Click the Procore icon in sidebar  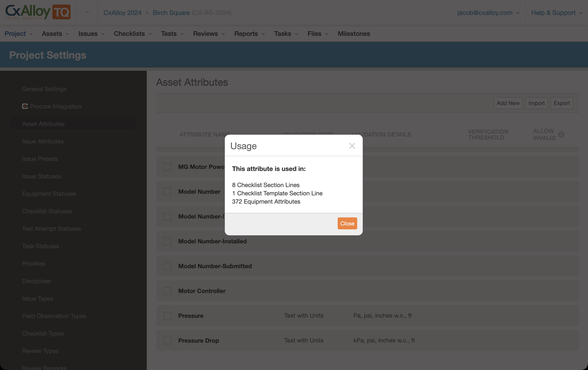tap(25, 106)
